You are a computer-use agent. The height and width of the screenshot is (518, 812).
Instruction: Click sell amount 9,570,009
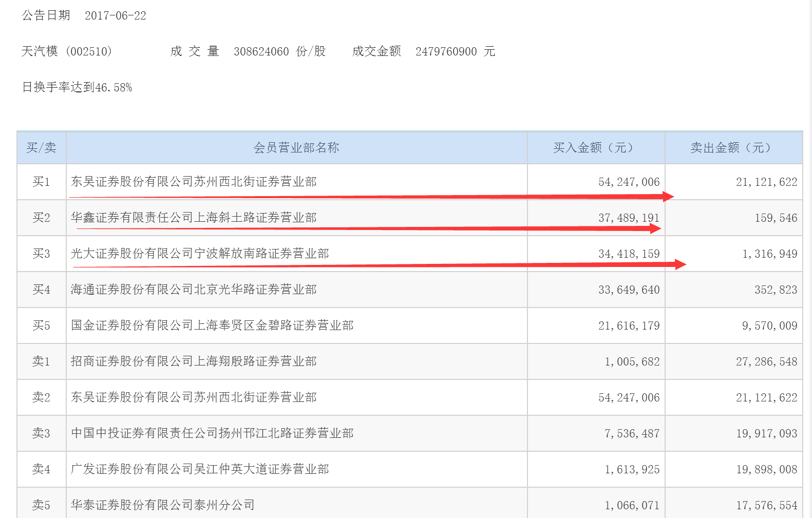tap(770, 325)
